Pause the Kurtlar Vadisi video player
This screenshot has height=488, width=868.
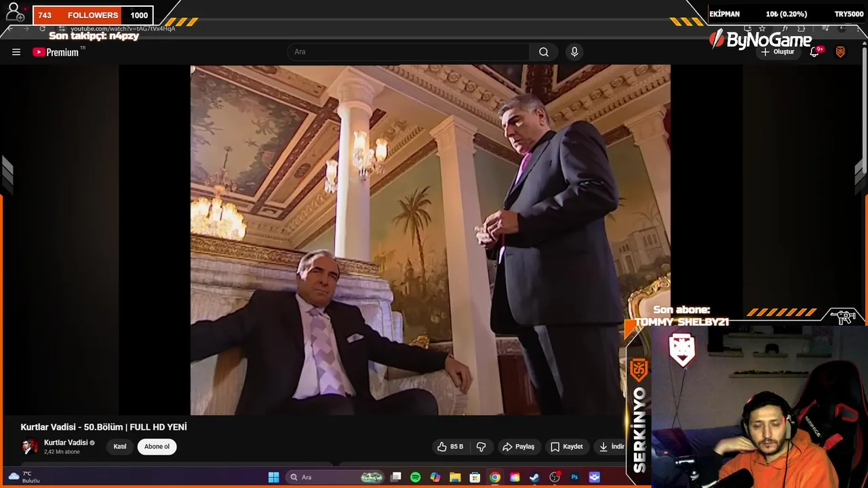pyautogui.click(x=431, y=240)
